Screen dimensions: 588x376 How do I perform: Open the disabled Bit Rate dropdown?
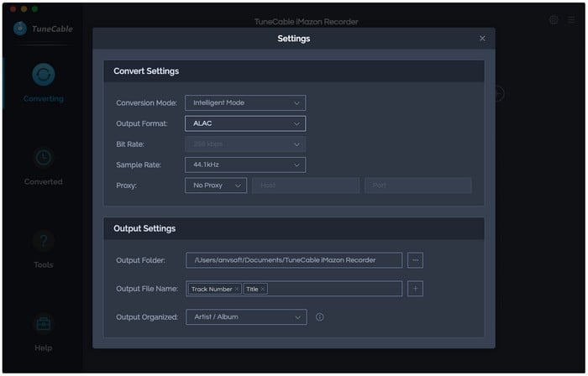click(x=245, y=144)
